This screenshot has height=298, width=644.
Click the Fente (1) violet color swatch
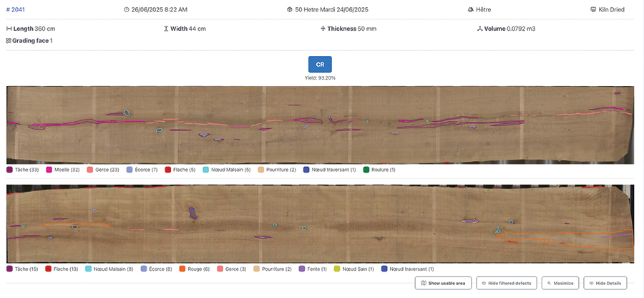click(301, 269)
